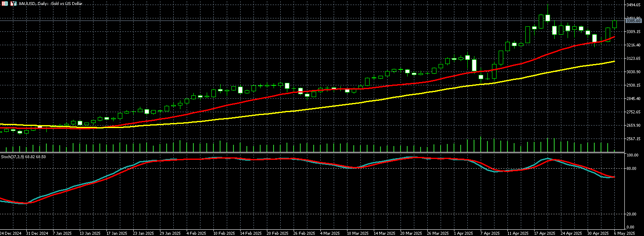Click the 3030.90 price axis label
The width and height of the screenshot is (644, 236).
(x=634, y=72)
